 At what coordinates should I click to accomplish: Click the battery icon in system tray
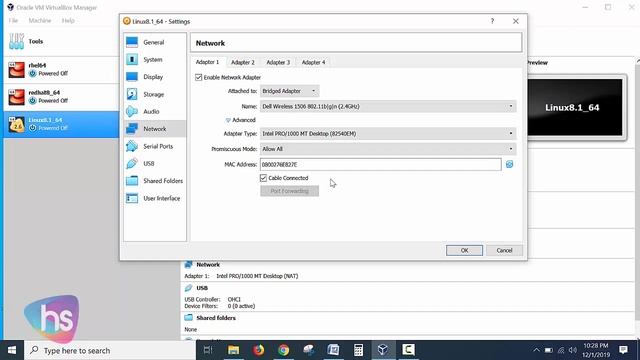549,350
